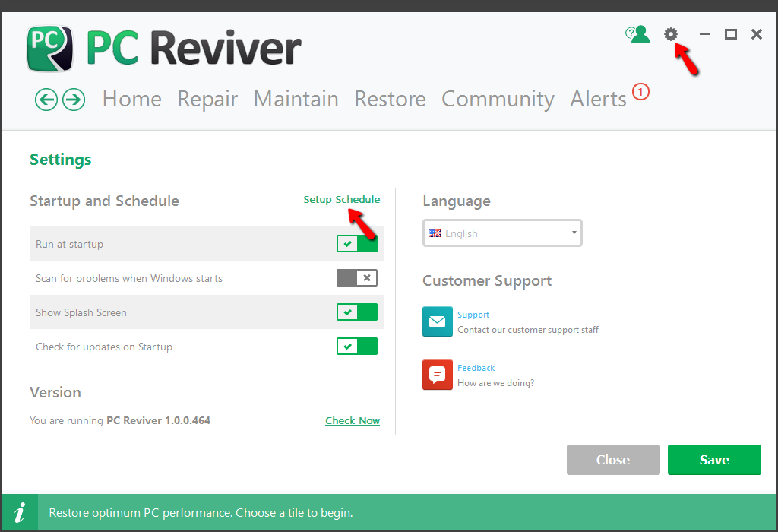Click the gray Close button
This screenshot has width=778, height=532.
click(613, 460)
